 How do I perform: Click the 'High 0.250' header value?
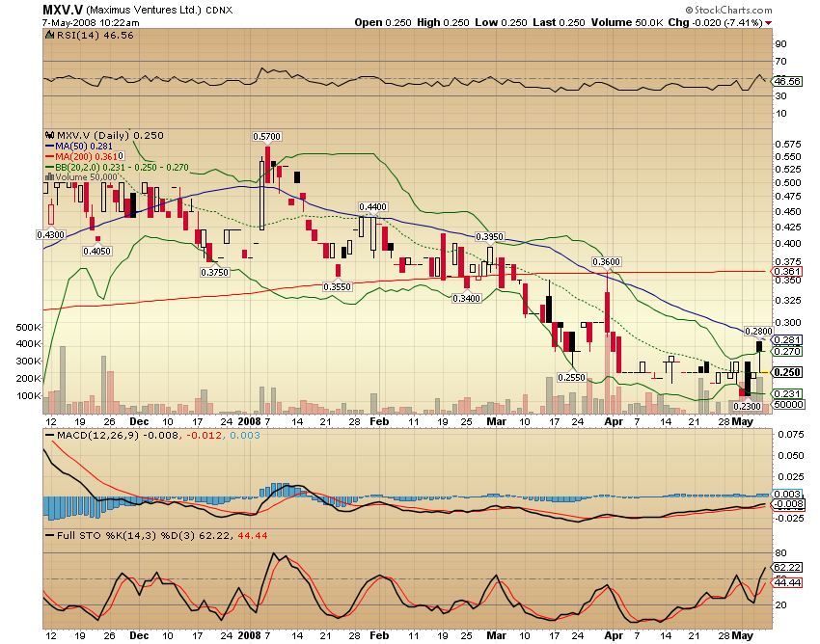[x=443, y=22]
